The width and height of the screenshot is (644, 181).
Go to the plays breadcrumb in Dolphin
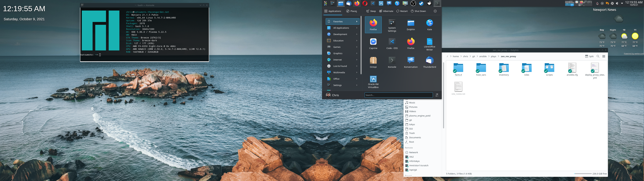494,56
